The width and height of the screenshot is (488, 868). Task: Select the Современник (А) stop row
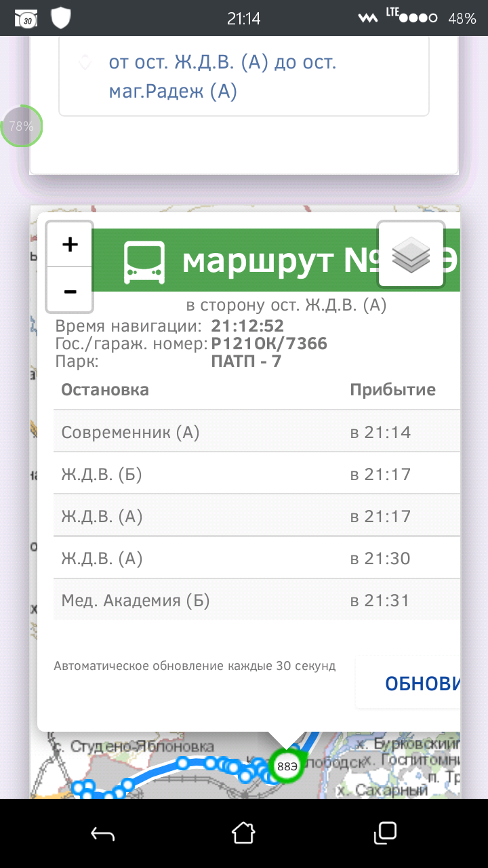[257, 431]
